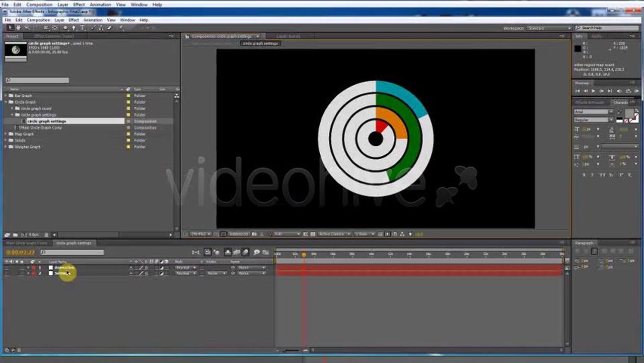
Task: Toggle Draft 3D in timeline header
Action: point(217,252)
